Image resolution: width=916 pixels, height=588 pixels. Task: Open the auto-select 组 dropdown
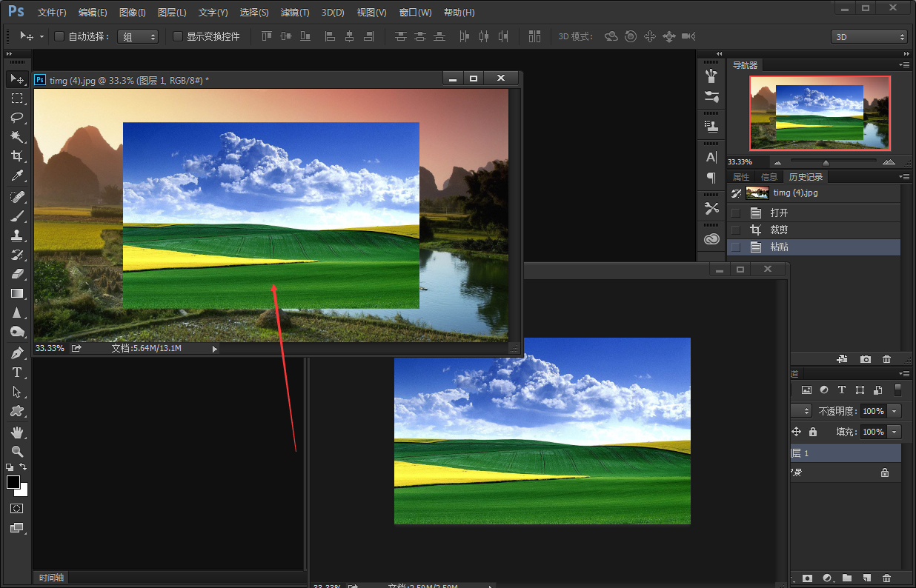click(x=138, y=36)
